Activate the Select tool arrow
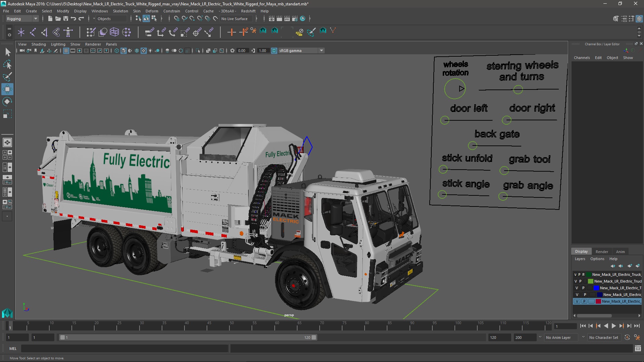 7,52
